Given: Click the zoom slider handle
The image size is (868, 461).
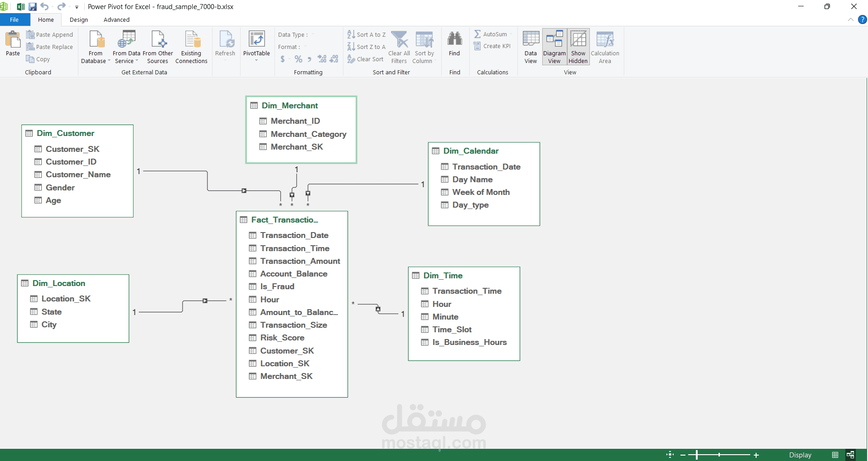Looking at the screenshot, I should (697, 455).
